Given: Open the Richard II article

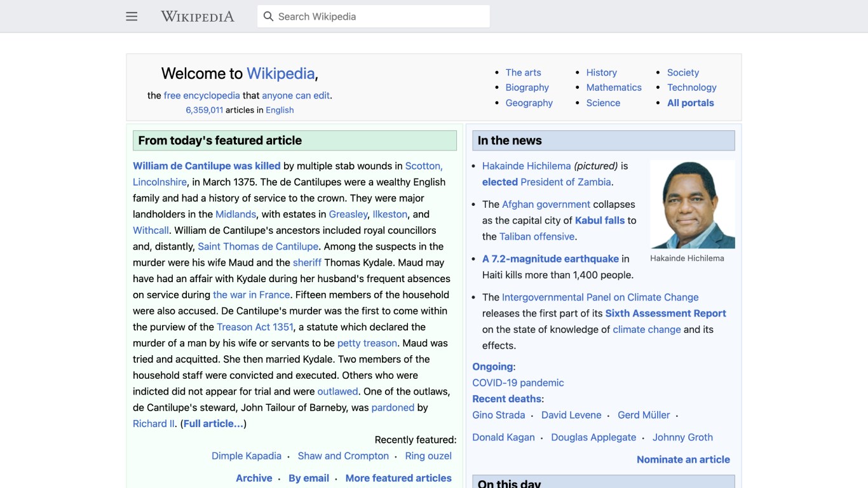Looking at the screenshot, I should [154, 424].
